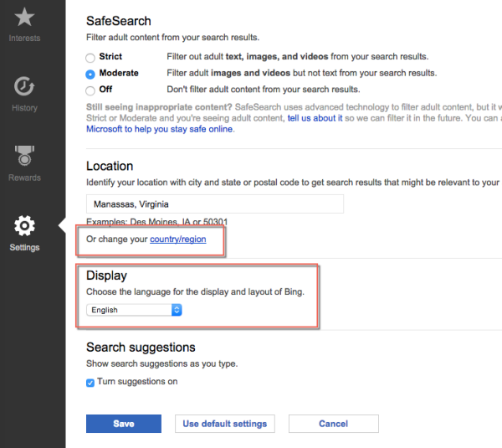Select the Strict SafeSearch radio button
The height and width of the screenshot is (448, 502).
(x=90, y=58)
